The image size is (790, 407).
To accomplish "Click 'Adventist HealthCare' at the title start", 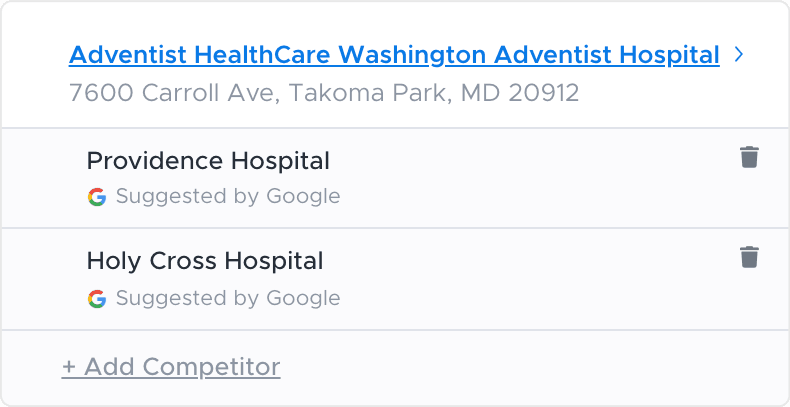I will (200, 55).
